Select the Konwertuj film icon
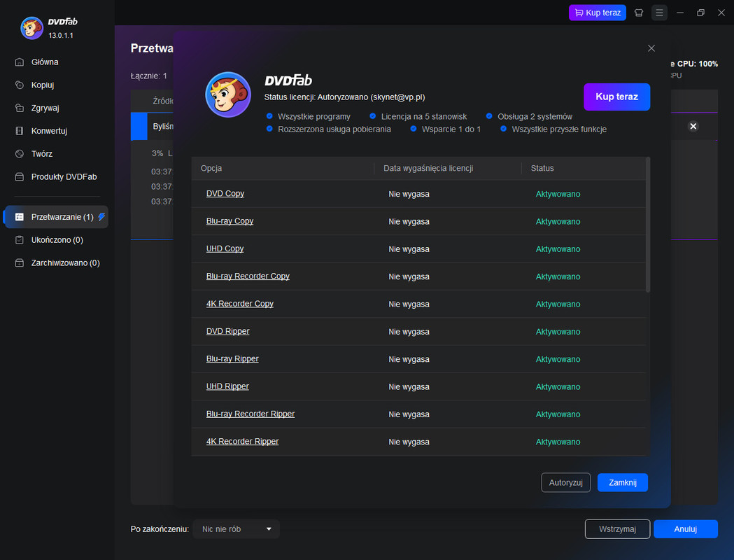The height and width of the screenshot is (560, 734). tap(19, 131)
